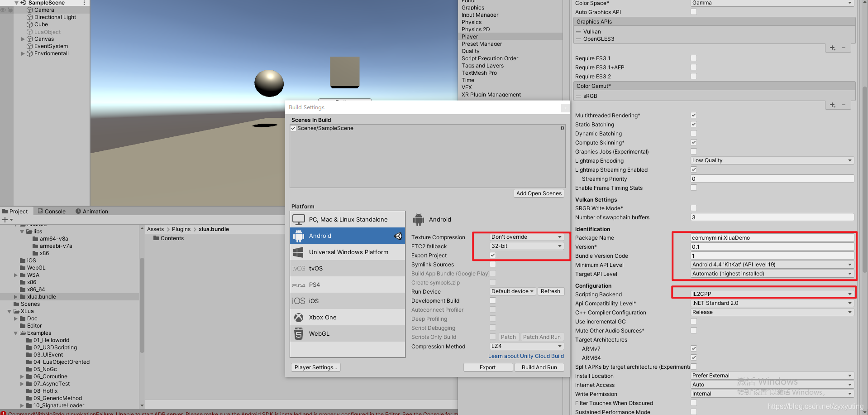This screenshot has width=868, height=415.
Task: Click the Refresh devices button
Action: point(550,291)
